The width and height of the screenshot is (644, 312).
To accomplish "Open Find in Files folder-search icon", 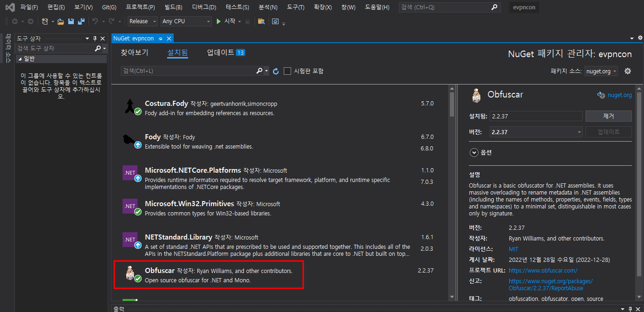I will coord(261,21).
